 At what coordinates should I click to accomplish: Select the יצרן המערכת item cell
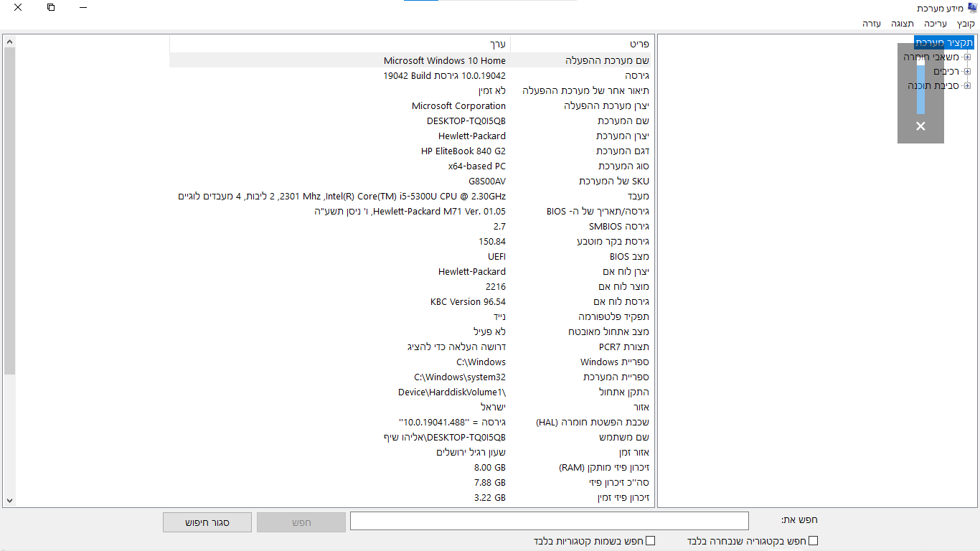[622, 136]
